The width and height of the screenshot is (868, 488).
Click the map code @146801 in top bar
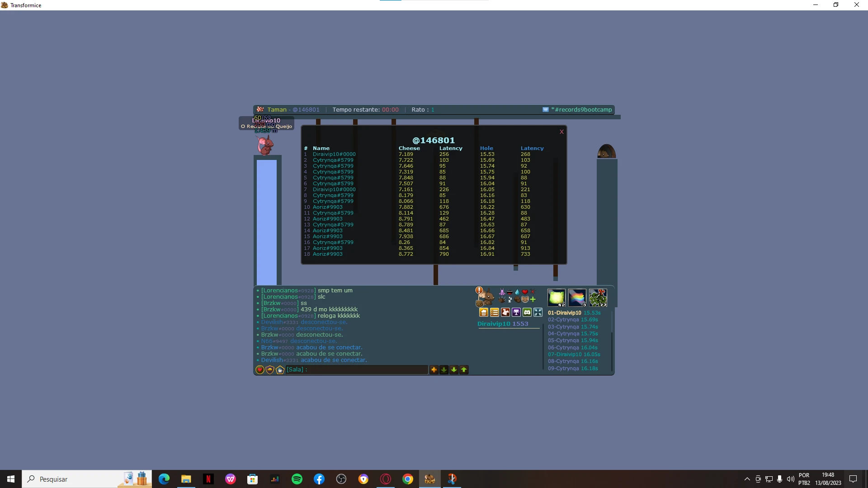point(306,110)
